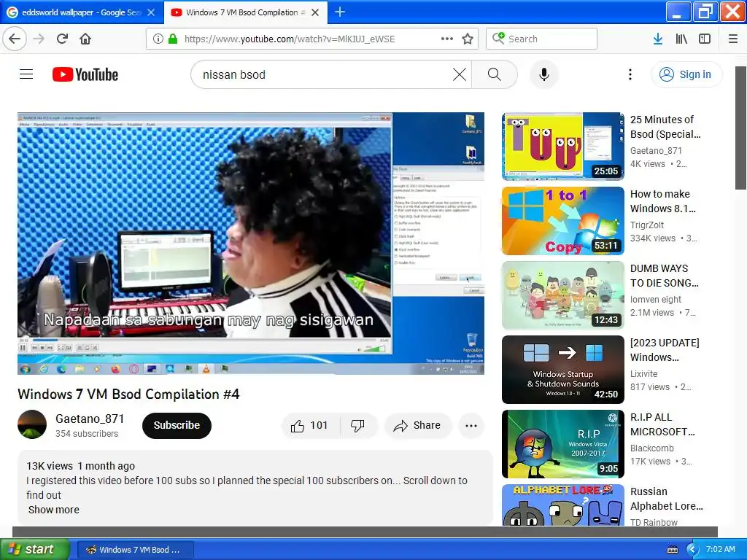747x560 pixels.
Task: Select Windows 7 VM Bsod taskbar button
Action: 135,550
